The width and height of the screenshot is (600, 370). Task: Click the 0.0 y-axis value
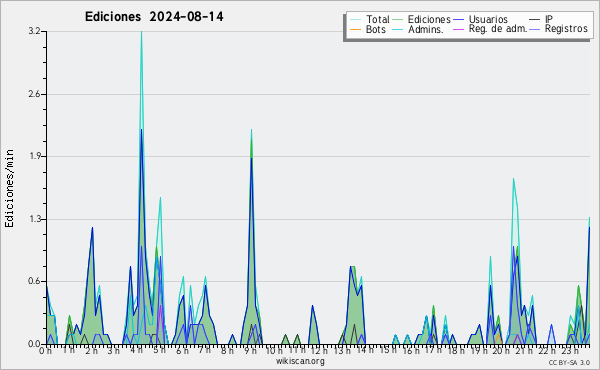click(x=34, y=344)
